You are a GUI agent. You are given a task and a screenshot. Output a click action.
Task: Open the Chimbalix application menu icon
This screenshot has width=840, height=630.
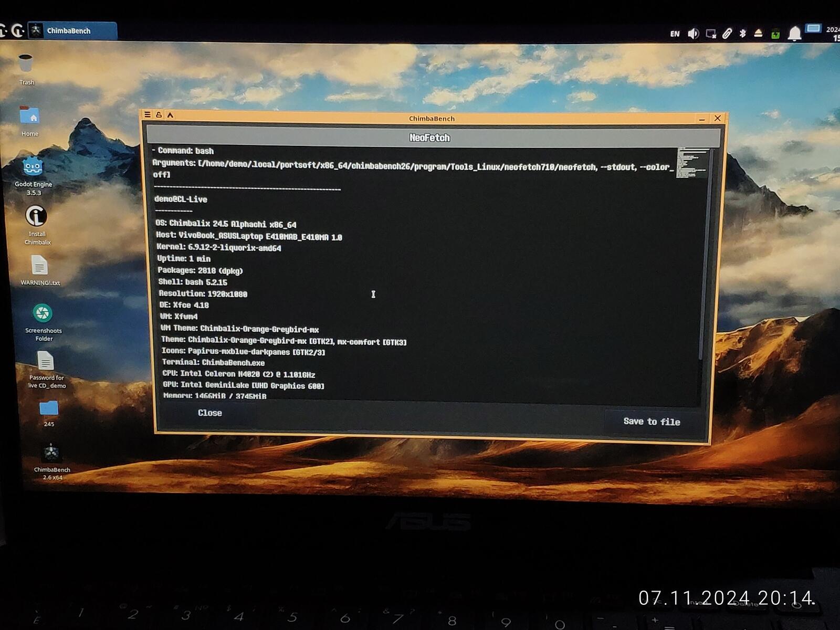(x=17, y=31)
